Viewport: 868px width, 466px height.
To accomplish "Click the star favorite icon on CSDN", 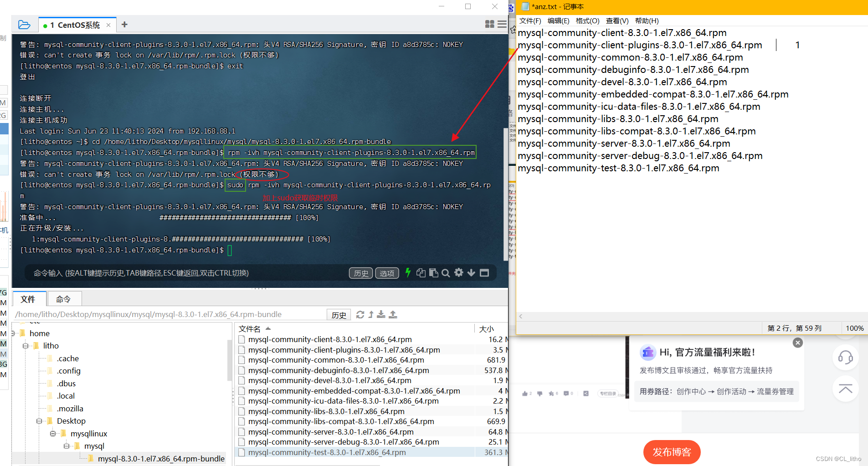I will pyautogui.click(x=551, y=394).
